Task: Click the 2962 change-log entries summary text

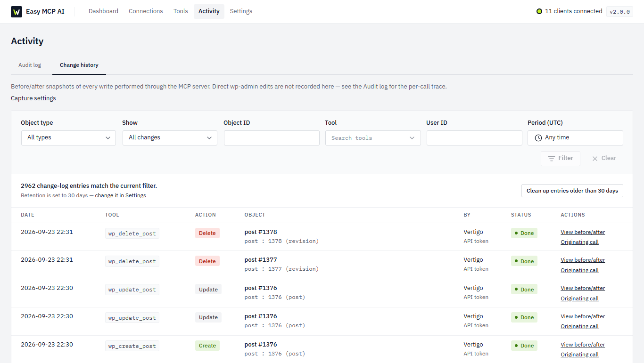Action: (x=89, y=186)
